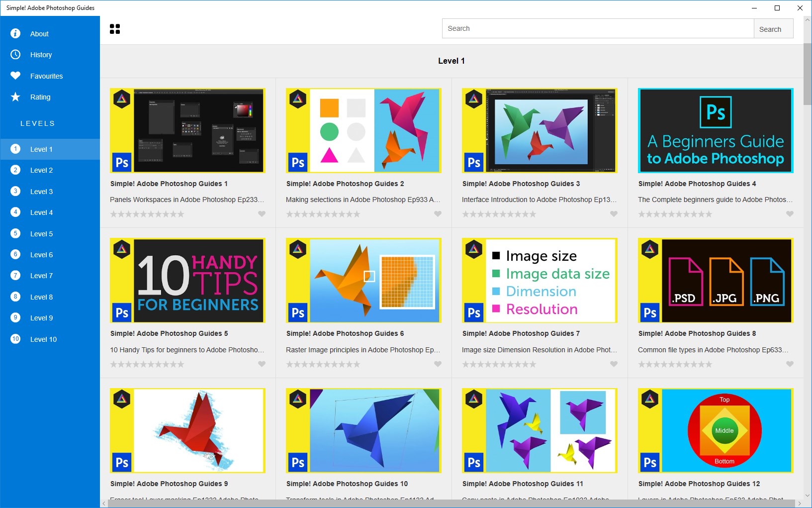Select Level 2 in the sidebar
The image size is (812, 508).
coord(50,170)
